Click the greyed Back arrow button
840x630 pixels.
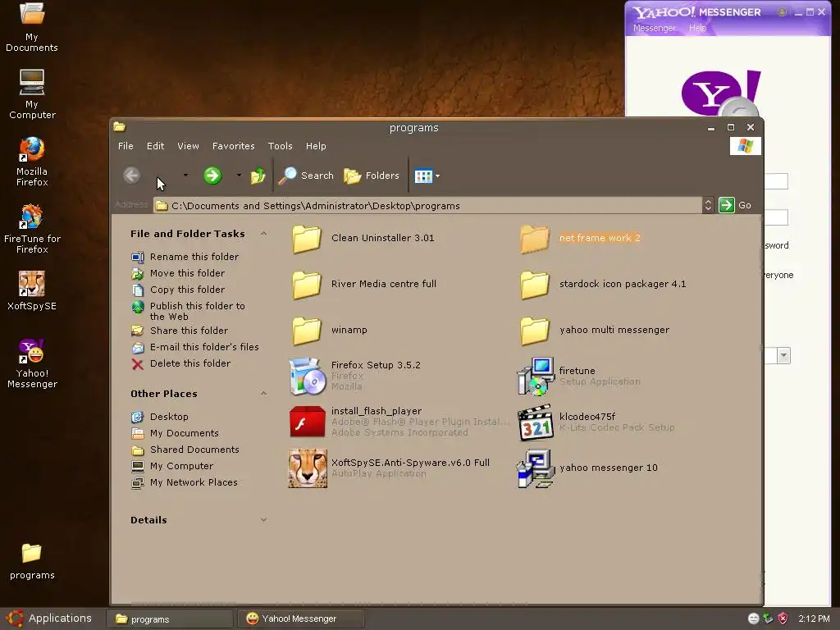[132, 176]
